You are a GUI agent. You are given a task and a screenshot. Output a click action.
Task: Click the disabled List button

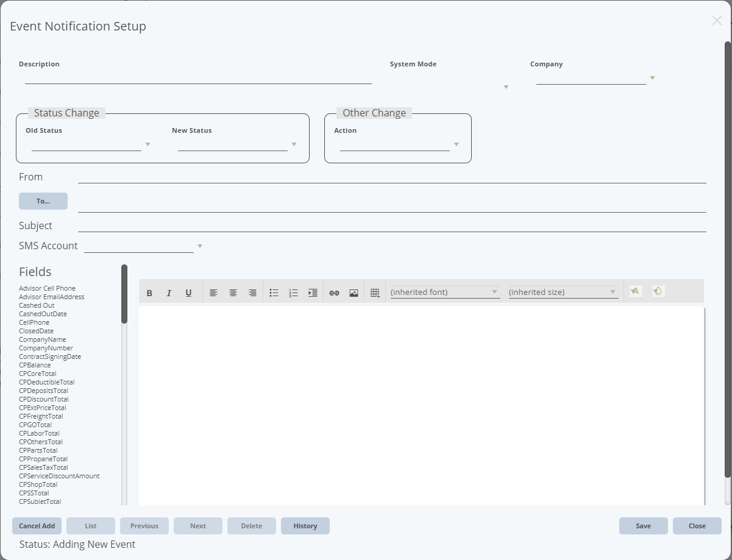coord(91,526)
